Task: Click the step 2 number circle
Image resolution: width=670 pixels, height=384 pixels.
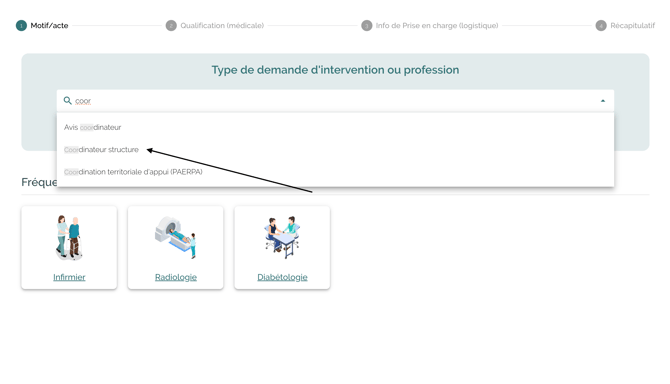Action: (171, 26)
